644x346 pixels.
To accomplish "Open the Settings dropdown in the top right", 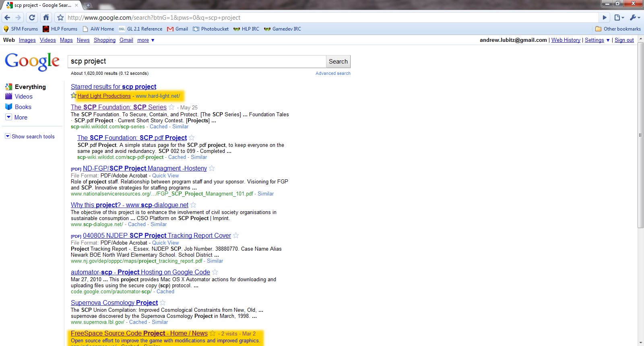I will point(597,40).
